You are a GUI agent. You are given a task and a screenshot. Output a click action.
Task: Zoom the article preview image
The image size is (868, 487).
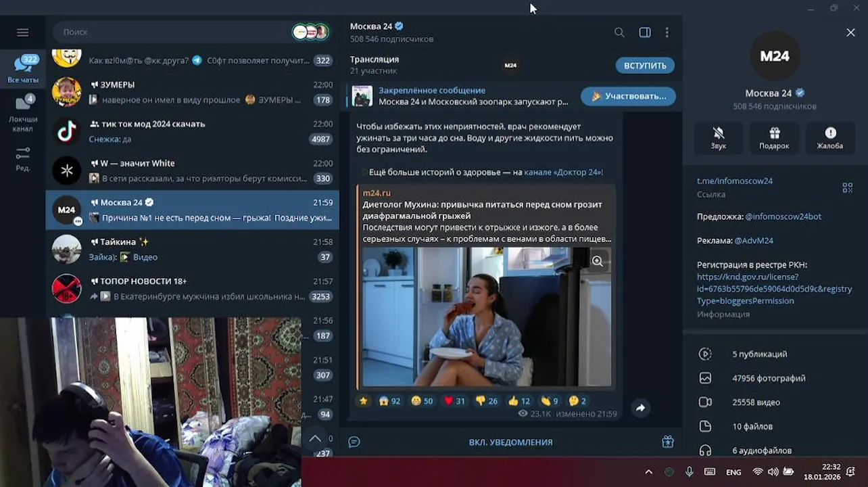[x=598, y=261]
